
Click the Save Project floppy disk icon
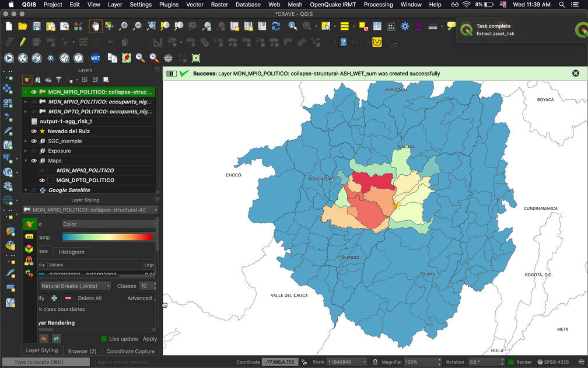coord(36,26)
